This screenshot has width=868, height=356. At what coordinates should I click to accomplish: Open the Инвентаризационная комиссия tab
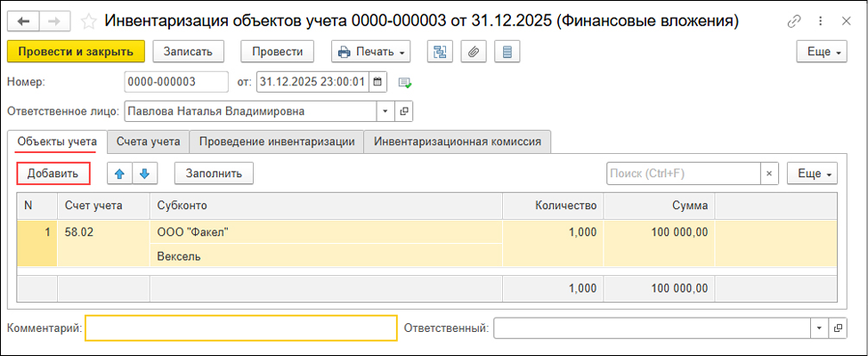458,142
